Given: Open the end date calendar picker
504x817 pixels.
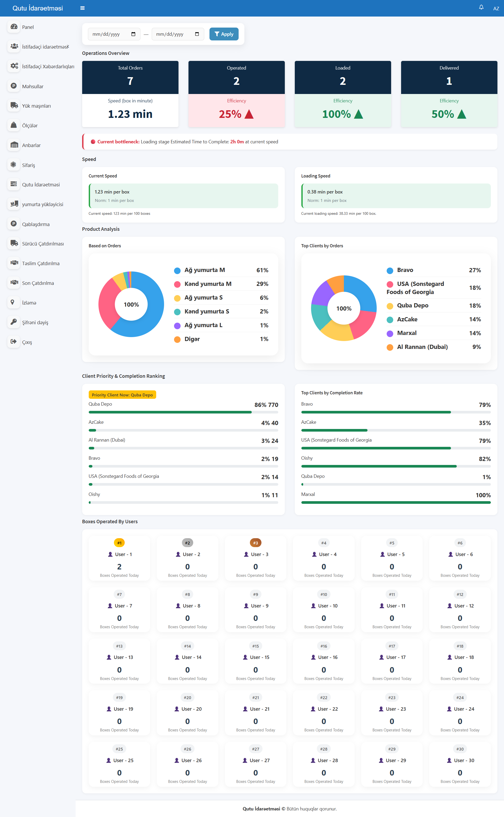Looking at the screenshot, I should [x=197, y=34].
